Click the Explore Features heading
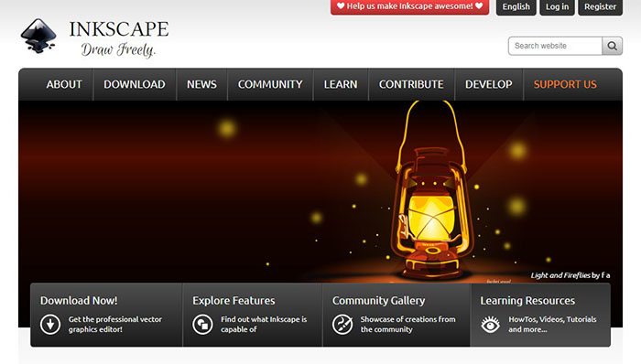 [x=234, y=301]
